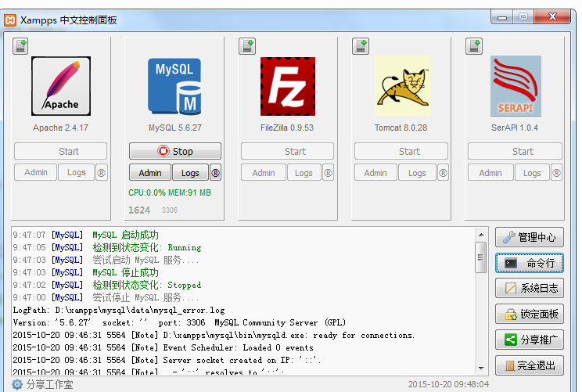Viewport: 582px width, 392px height.
Task: Click log scrollbar down arrow
Action: pos(481,369)
